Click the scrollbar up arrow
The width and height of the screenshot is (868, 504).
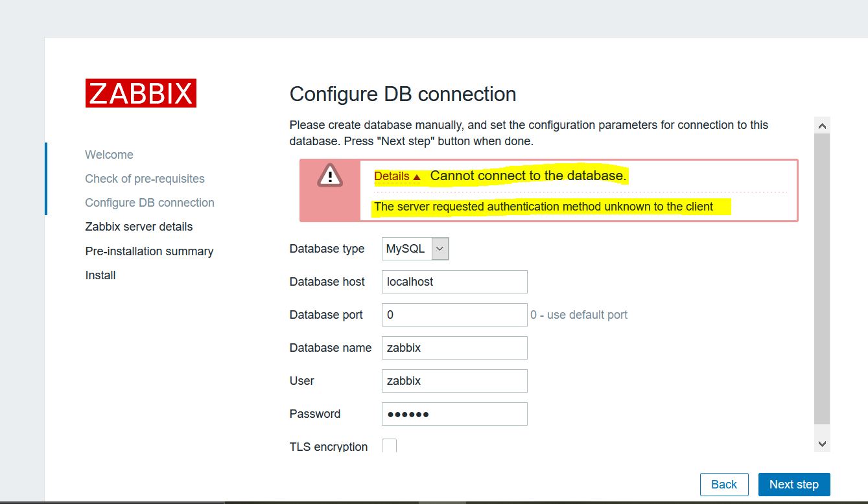tap(822, 125)
